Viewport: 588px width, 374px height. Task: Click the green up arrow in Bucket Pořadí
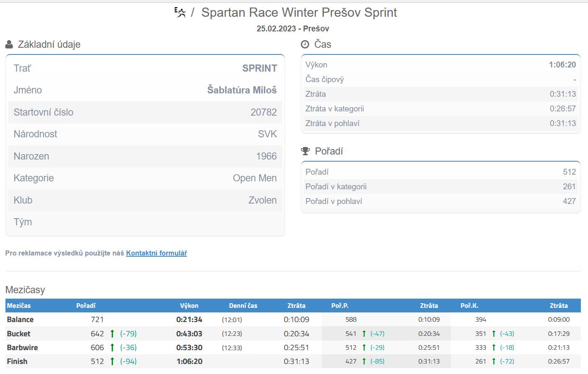pos(112,334)
